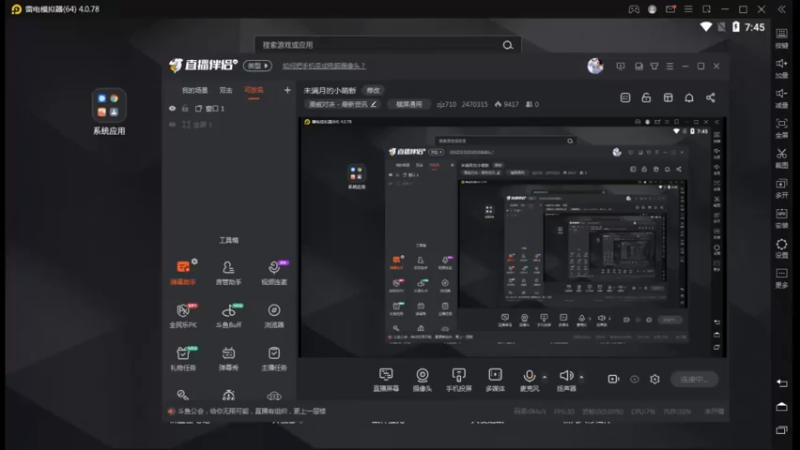Click the layout grid icon above preview
The height and width of the screenshot is (450, 800).
click(x=668, y=98)
